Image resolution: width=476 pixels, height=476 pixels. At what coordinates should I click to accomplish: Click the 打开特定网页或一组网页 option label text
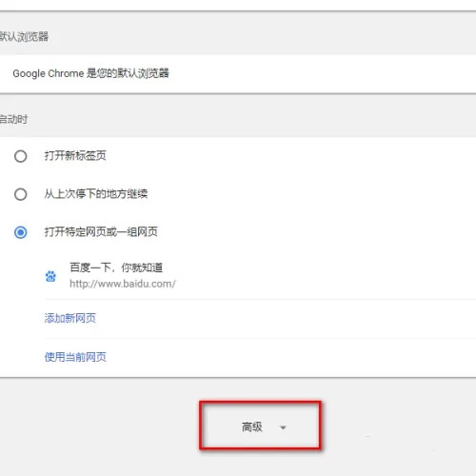click(x=101, y=231)
